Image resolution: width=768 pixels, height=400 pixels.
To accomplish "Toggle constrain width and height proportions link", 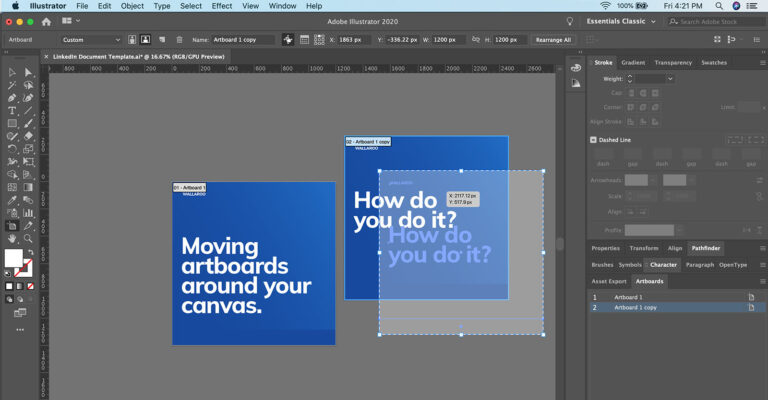I will 476,39.
